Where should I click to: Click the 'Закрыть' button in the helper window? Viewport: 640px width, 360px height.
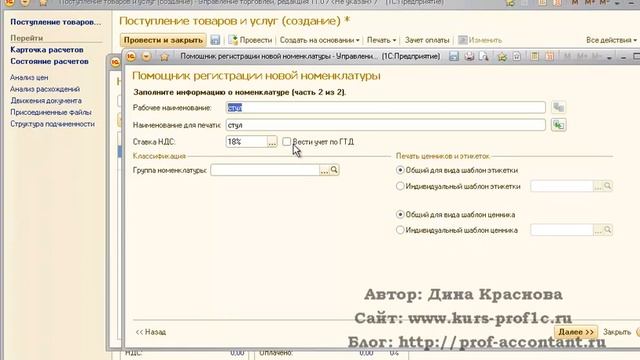[617, 332]
